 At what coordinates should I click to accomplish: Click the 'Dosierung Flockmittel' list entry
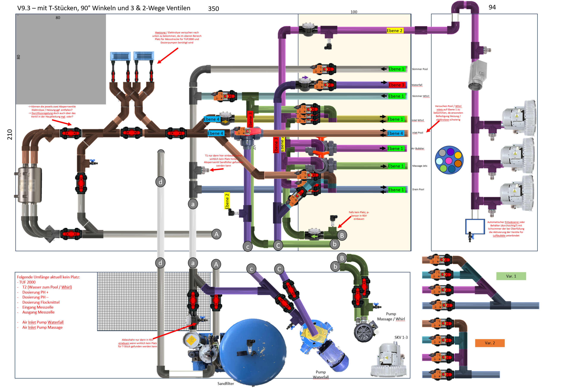[41, 302]
